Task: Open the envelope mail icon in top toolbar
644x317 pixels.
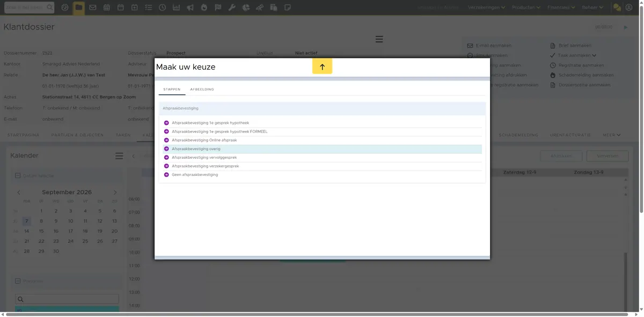Action: click(93, 8)
